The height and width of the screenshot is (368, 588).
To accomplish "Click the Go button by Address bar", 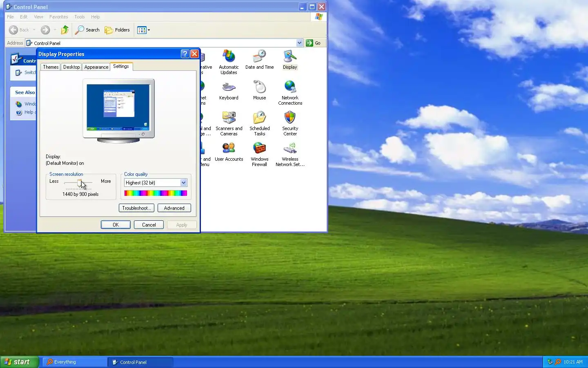I will coord(314,43).
